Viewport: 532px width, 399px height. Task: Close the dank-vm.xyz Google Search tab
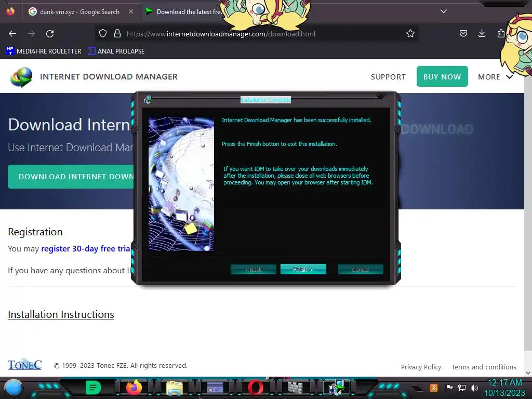click(x=131, y=11)
